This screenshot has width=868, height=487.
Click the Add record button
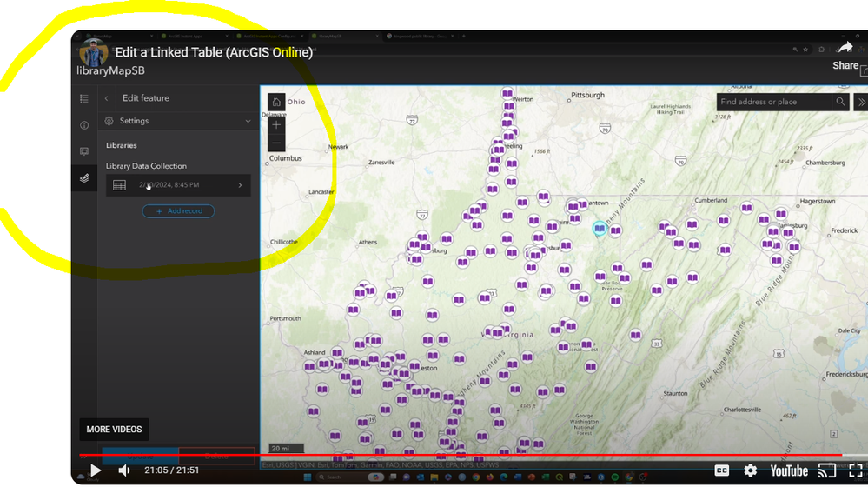(x=178, y=211)
